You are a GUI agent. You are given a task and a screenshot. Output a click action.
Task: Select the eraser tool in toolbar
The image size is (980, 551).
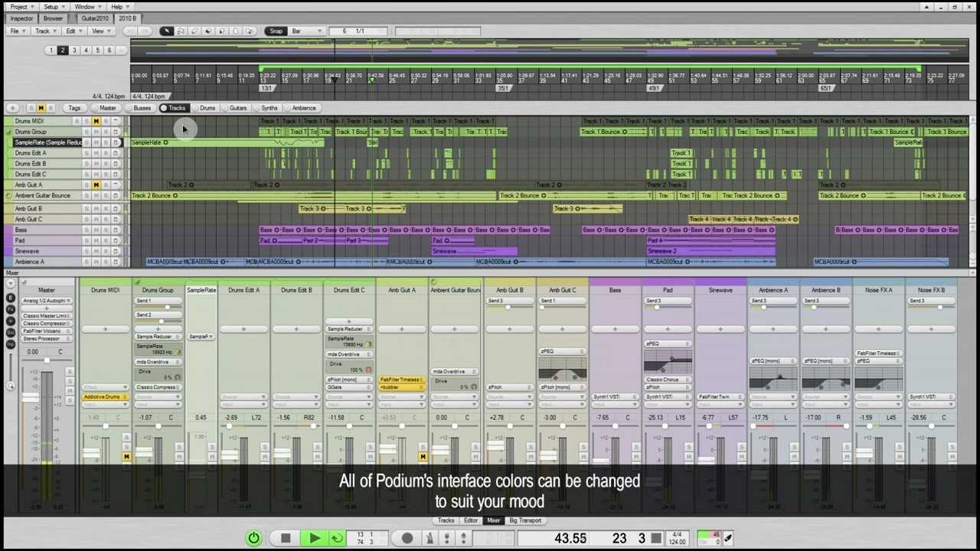(x=208, y=31)
